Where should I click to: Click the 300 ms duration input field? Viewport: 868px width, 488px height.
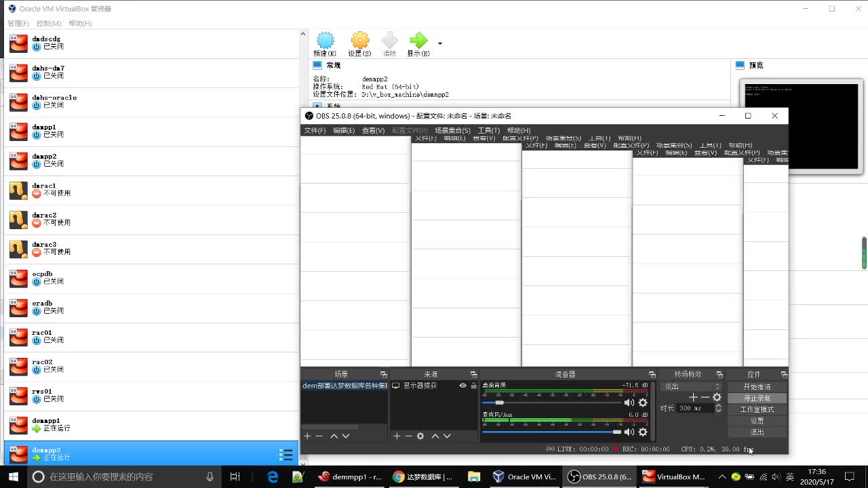click(x=694, y=408)
